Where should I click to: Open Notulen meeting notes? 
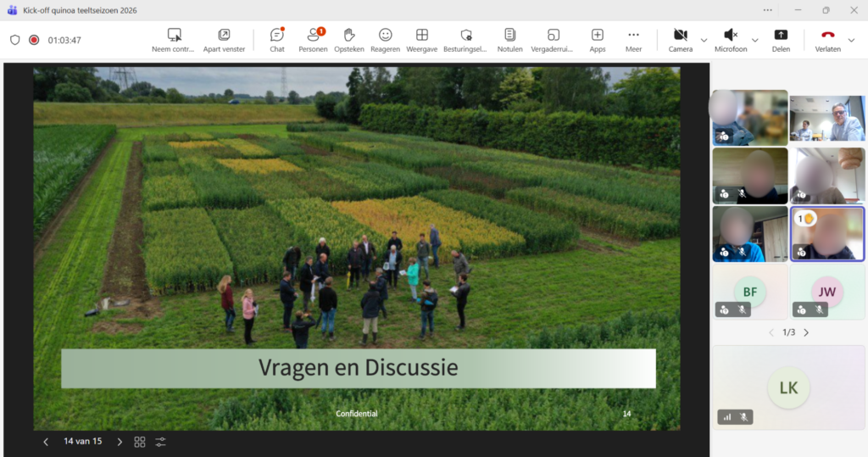tap(509, 41)
